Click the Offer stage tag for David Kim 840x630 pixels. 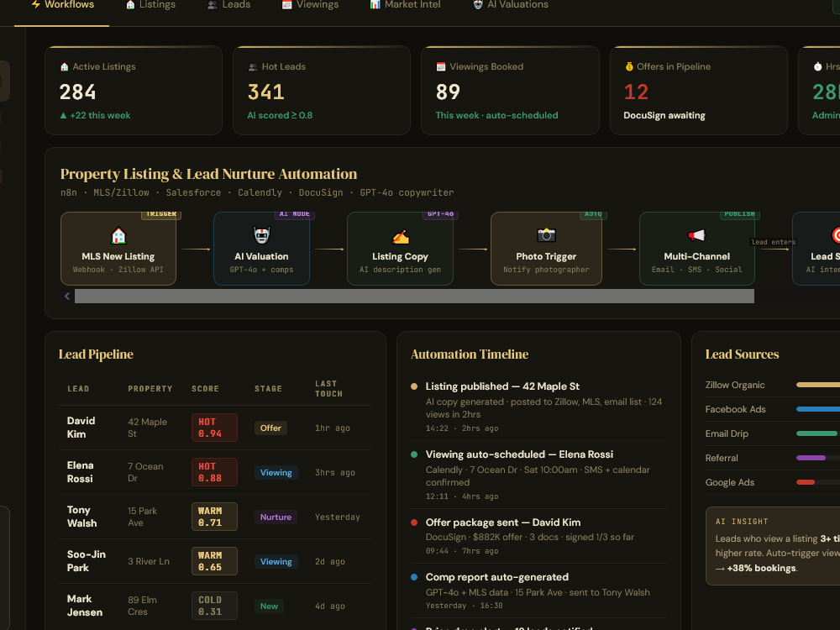(x=270, y=428)
